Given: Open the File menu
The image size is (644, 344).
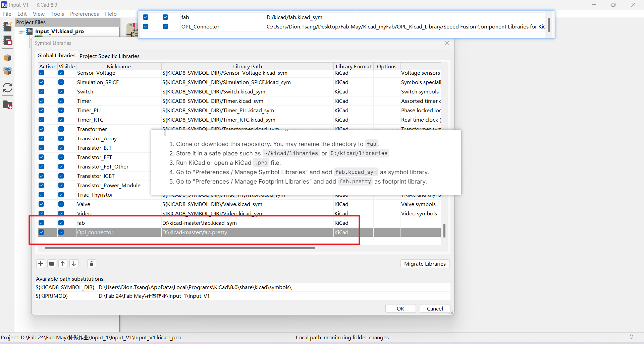Looking at the screenshot, I should point(7,14).
